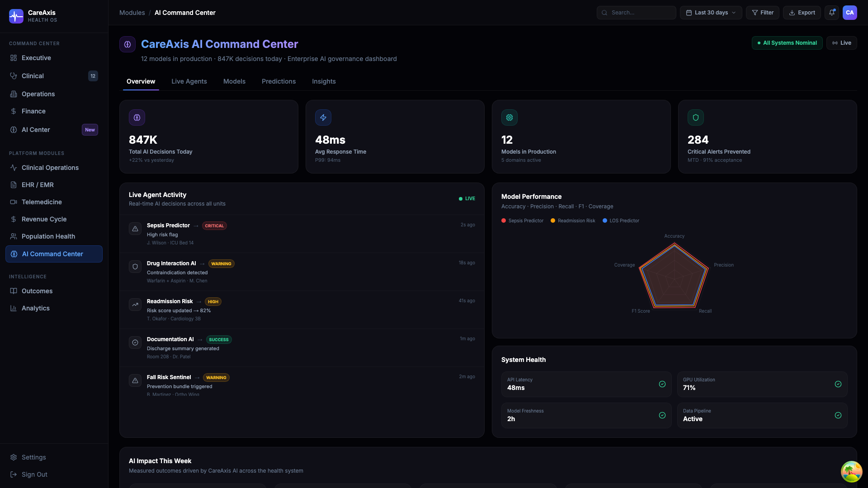This screenshot has height=488, width=868.
Task: Open Operations in the sidebar
Action: click(54, 94)
